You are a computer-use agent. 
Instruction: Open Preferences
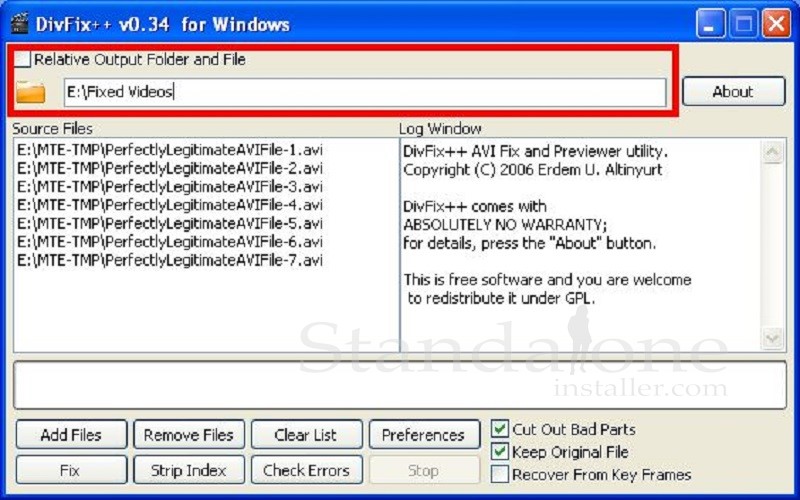pyautogui.click(x=424, y=435)
